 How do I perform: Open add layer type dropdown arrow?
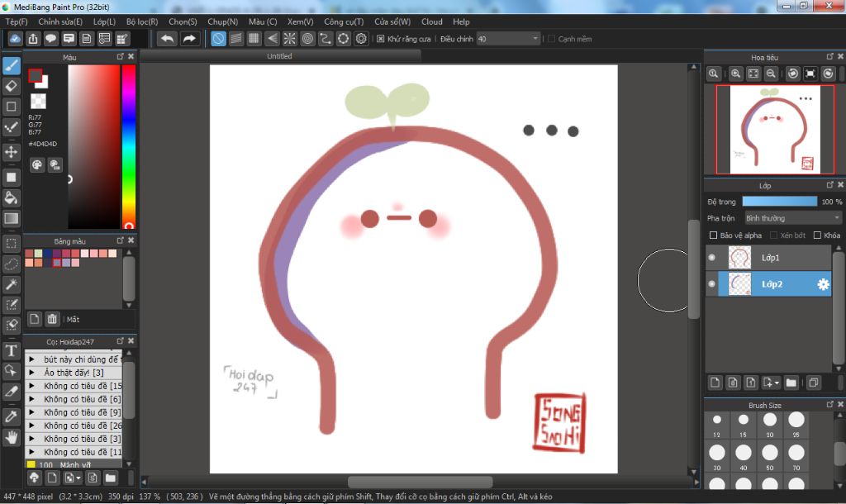tap(777, 383)
